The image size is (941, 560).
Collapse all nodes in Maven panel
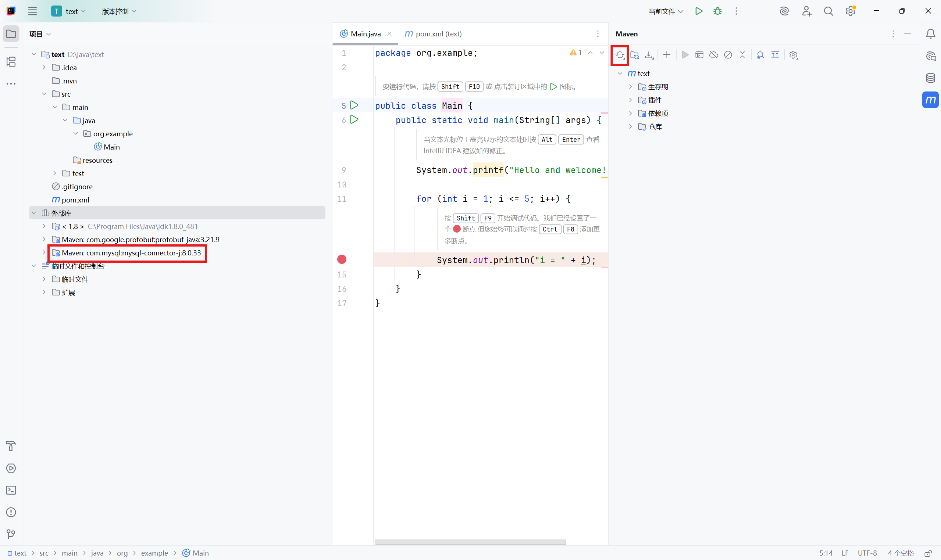click(742, 55)
